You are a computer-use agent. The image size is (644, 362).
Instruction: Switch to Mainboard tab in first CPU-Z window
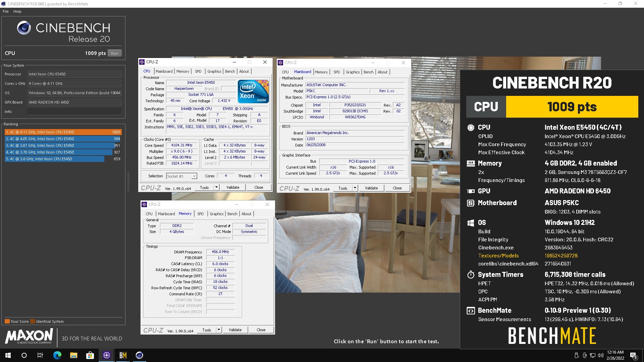click(164, 71)
